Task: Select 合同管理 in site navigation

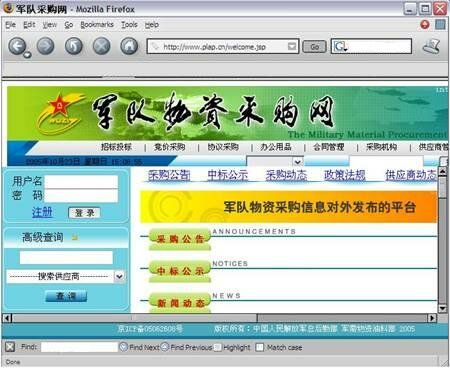Action: coord(329,147)
